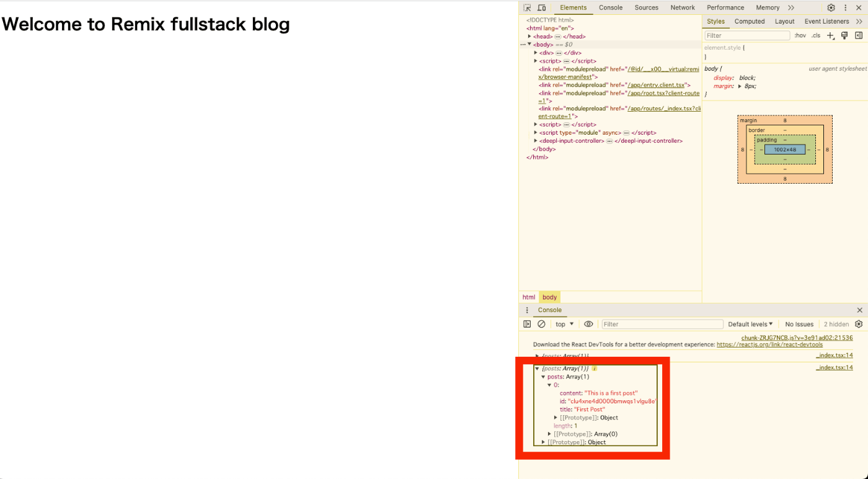Open the Memory tab
The width and height of the screenshot is (868, 479).
coord(768,8)
